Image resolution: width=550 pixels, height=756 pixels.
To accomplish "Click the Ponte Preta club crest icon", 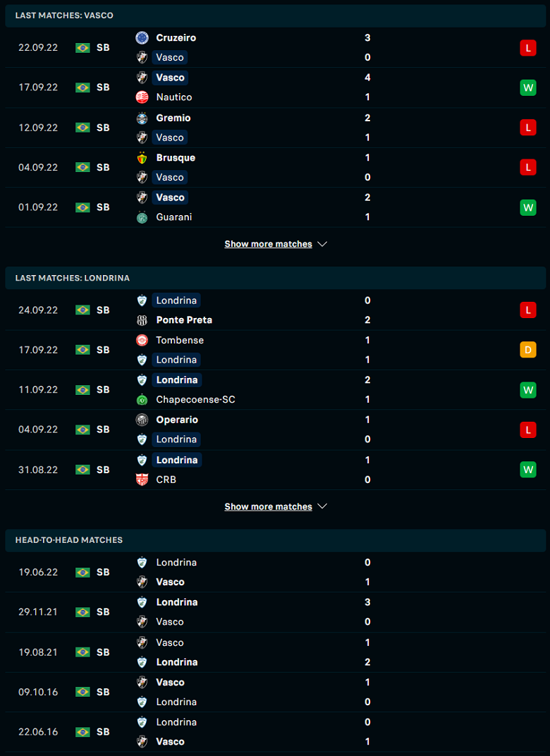I will point(142,319).
